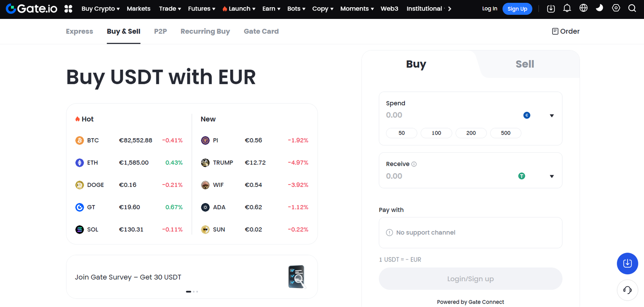
Task: Click the Login/Sign up button
Action: tap(470, 278)
